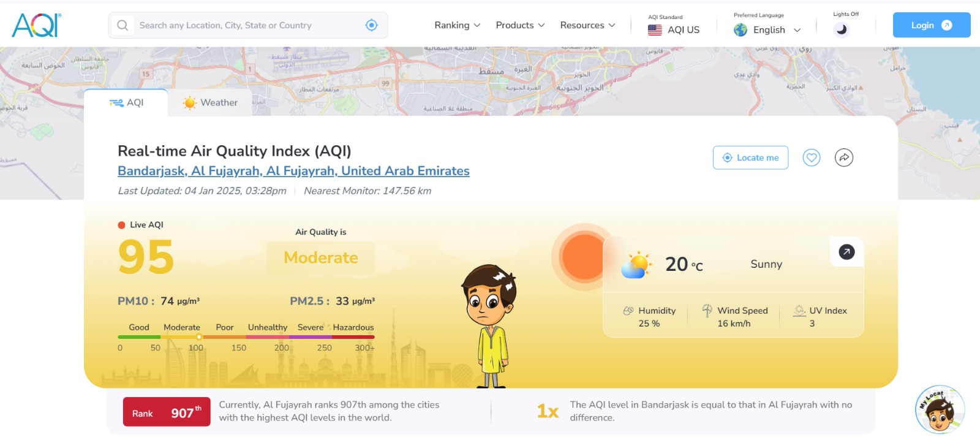Open weather details arrow icon
This screenshot has width=980, height=448.
846,252
